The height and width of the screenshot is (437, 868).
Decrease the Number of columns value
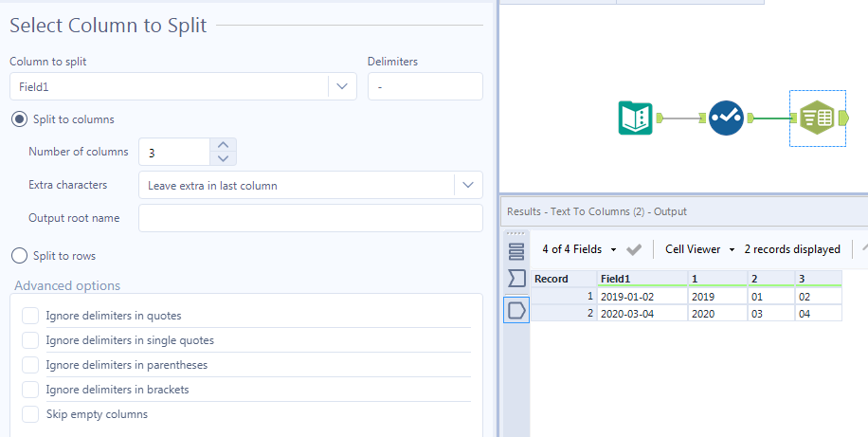[x=223, y=158]
